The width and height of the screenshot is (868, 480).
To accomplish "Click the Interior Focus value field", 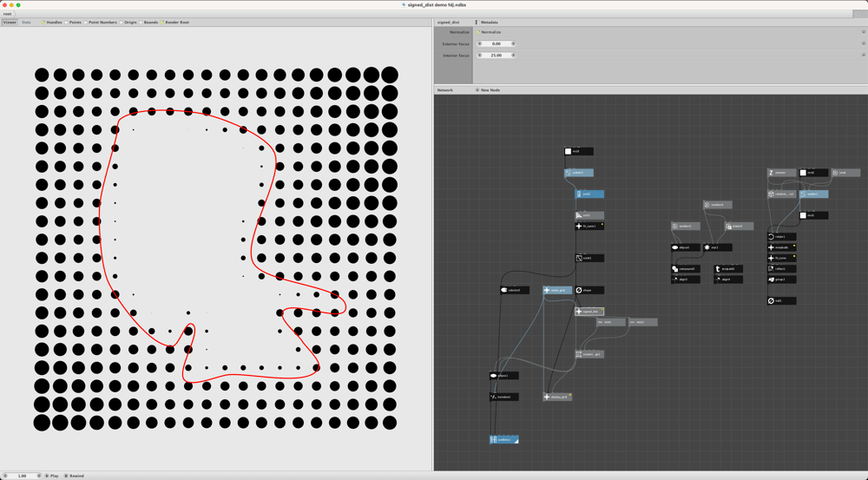I will pyautogui.click(x=496, y=56).
